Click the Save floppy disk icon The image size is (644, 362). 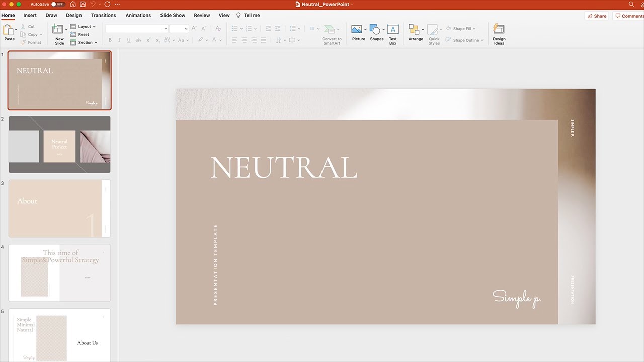point(83,4)
